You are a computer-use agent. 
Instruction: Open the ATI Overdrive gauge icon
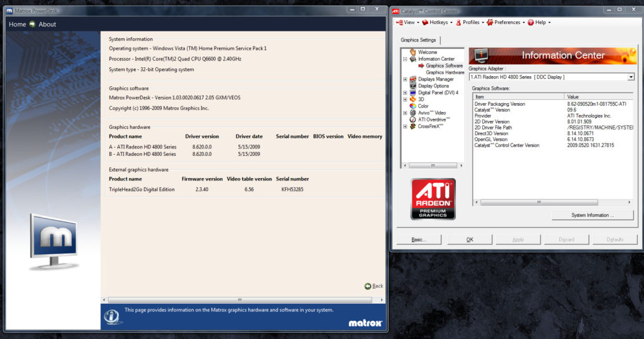click(x=413, y=119)
